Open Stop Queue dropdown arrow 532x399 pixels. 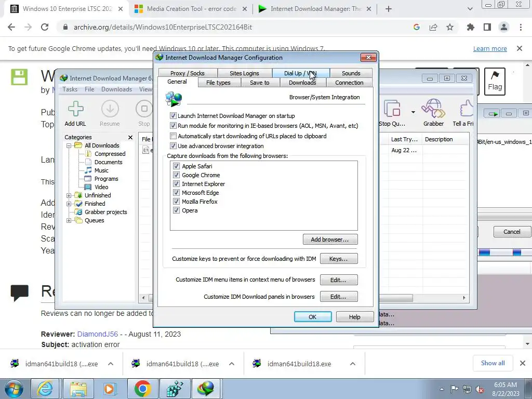point(413,112)
